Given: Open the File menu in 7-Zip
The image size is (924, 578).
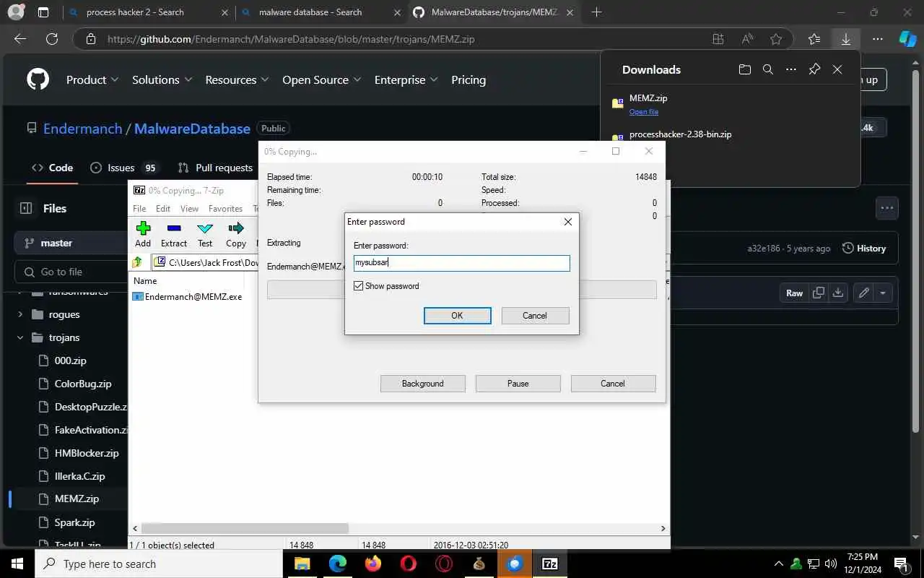Looking at the screenshot, I should click(139, 208).
